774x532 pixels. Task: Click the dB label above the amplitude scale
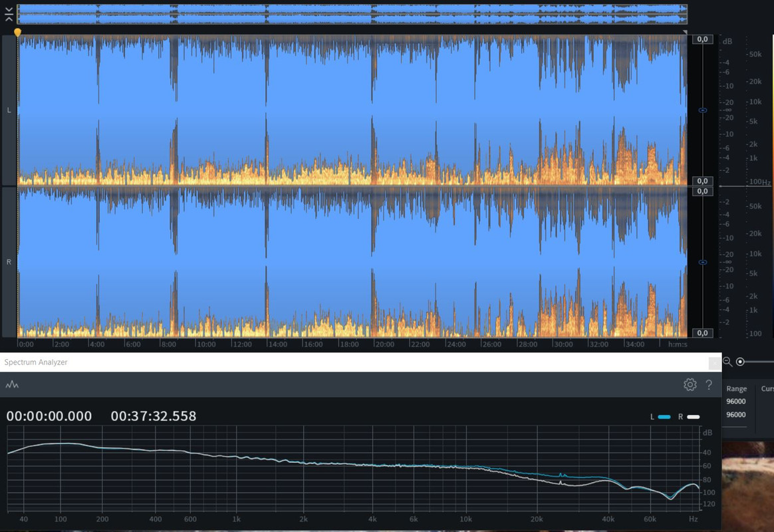[x=727, y=41]
